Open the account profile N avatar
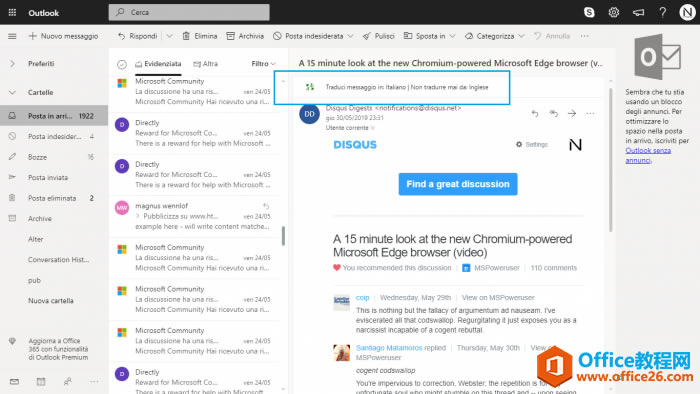The height and width of the screenshot is (394, 700). [x=688, y=12]
